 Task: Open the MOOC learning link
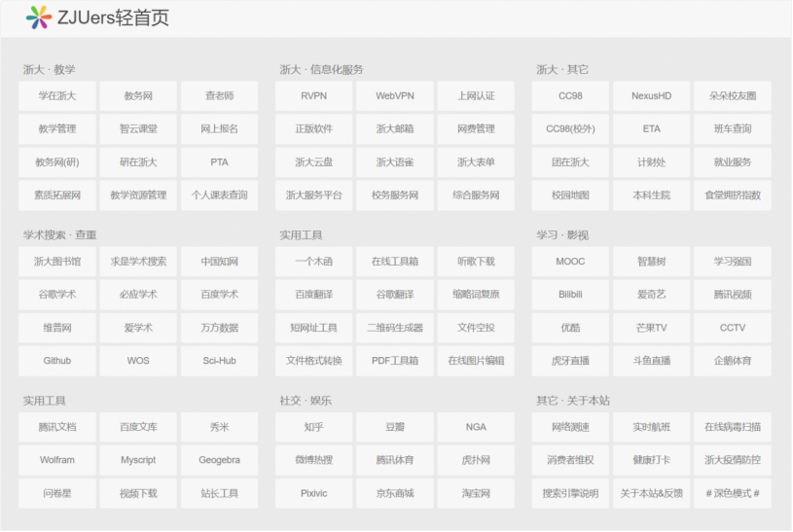pyautogui.click(x=570, y=262)
